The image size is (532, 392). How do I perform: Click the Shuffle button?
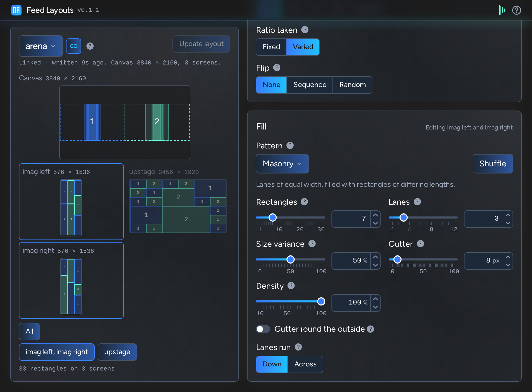(493, 164)
